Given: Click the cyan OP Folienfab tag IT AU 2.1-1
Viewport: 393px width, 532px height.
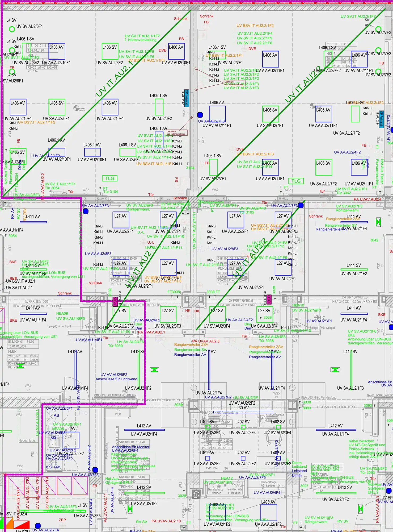Looking at the screenshot, I should 187,98.
